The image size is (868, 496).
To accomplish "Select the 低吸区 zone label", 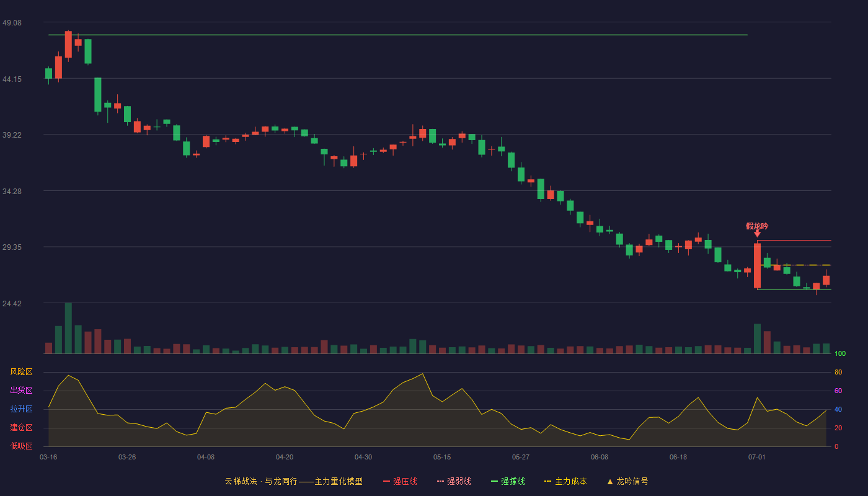I will tap(22, 446).
